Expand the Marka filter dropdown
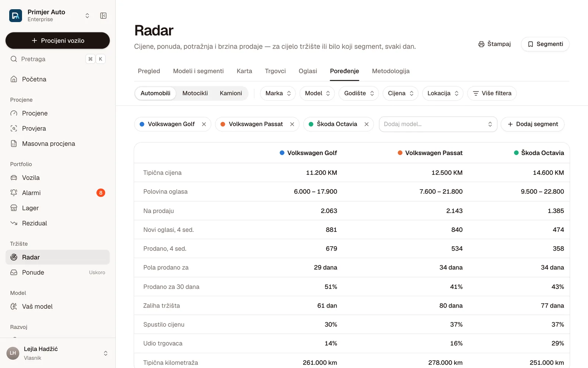 (278, 93)
